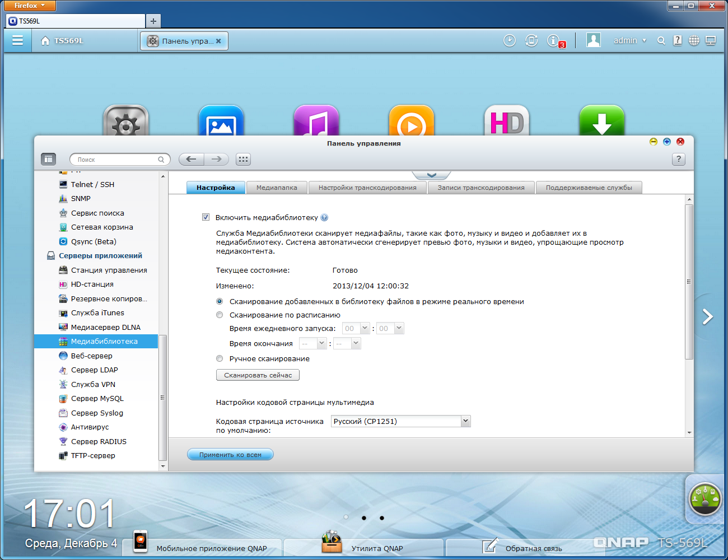Collapse Серверы приложений section
The height and width of the screenshot is (560, 728).
click(x=101, y=256)
